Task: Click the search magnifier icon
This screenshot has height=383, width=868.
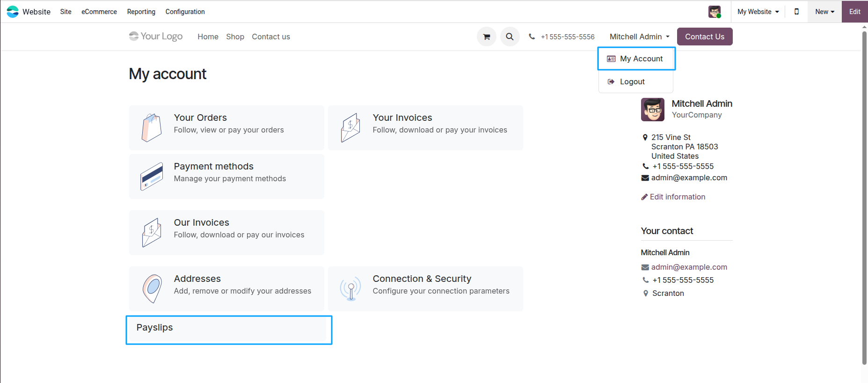Action: 510,37
